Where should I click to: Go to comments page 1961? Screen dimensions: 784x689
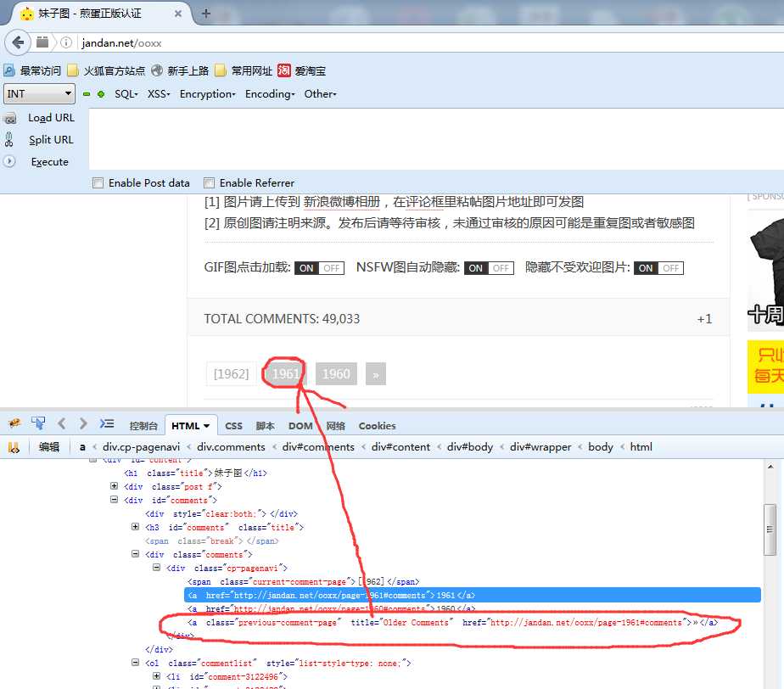coord(285,373)
